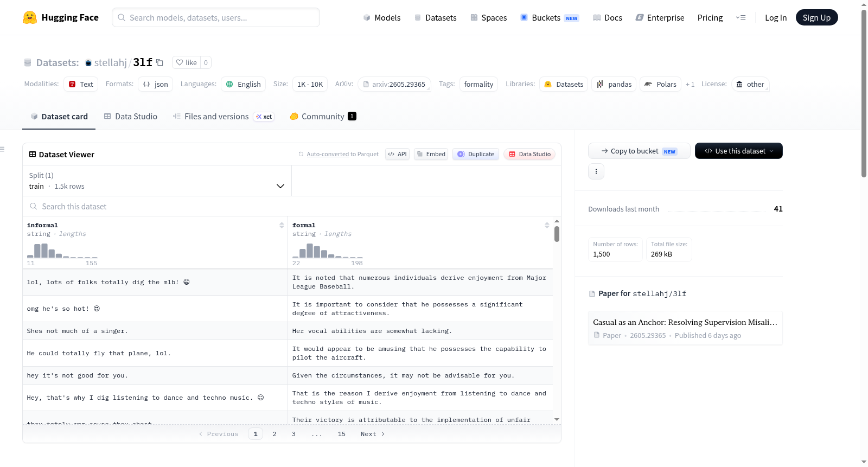Click cell 'Shes not much of a singer.'
Image resolution: width=868 pixels, height=467 pixels.
tap(155, 331)
